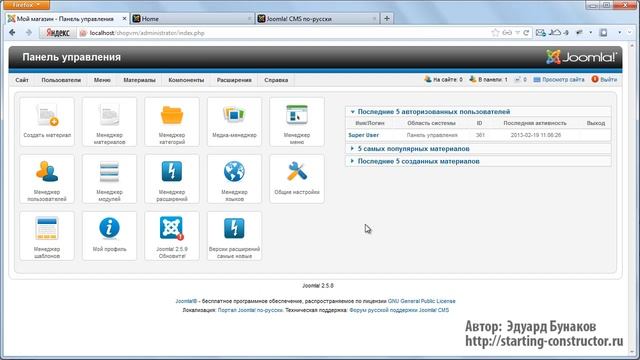This screenshot has height=360, width=640.
Task: Open Менеджер пользователей icon
Action: (47, 179)
